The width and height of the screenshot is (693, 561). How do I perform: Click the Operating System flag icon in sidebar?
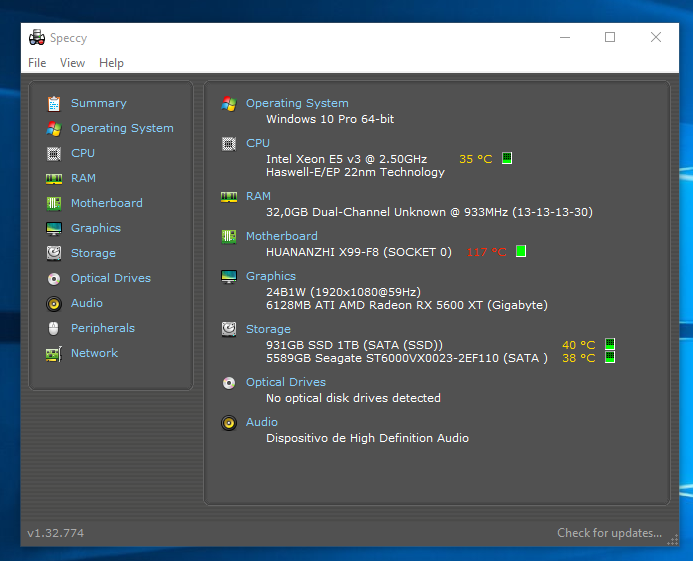[54, 129]
